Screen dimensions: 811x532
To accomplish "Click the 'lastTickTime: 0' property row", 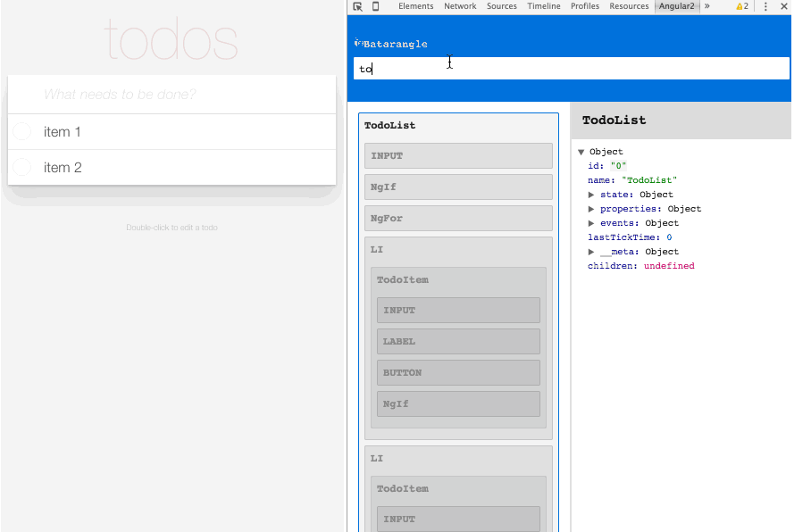I will pyautogui.click(x=630, y=237).
